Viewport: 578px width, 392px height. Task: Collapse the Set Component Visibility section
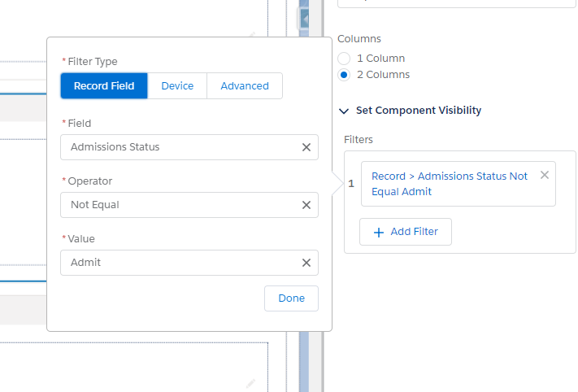click(345, 111)
